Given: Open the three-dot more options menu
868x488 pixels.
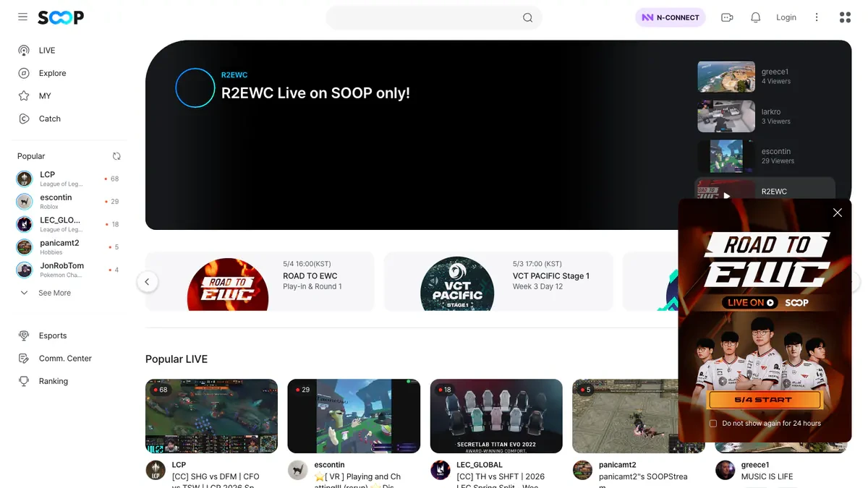Looking at the screenshot, I should click(817, 17).
